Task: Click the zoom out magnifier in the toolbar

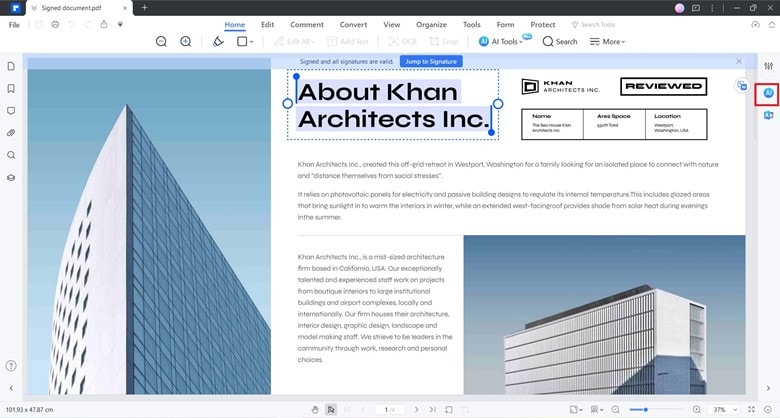Action: [x=161, y=42]
